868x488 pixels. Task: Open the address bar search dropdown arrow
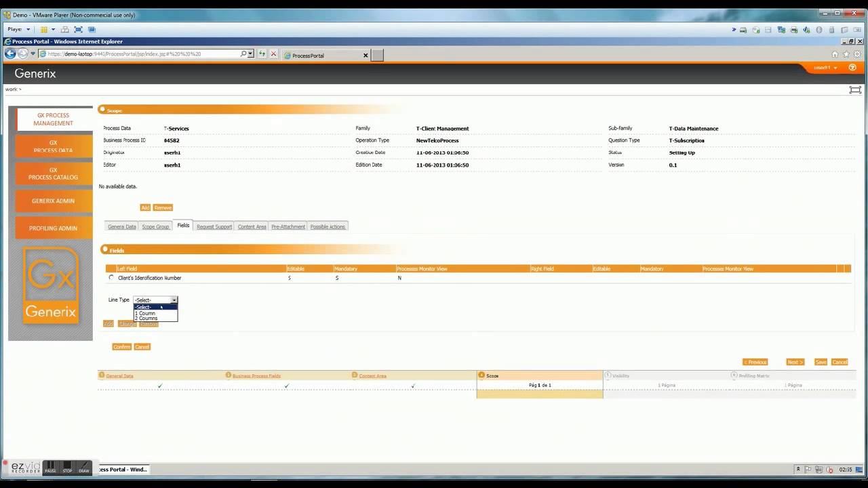[x=250, y=54]
